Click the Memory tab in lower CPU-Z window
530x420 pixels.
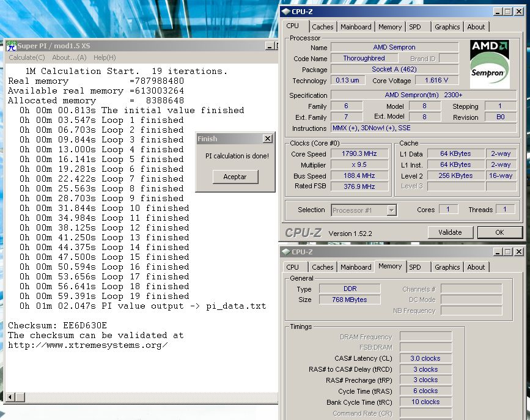[390, 266]
